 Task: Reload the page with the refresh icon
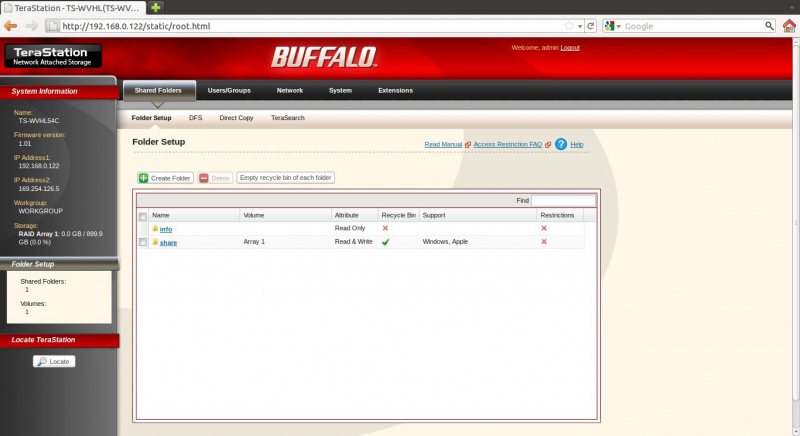(592, 25)
